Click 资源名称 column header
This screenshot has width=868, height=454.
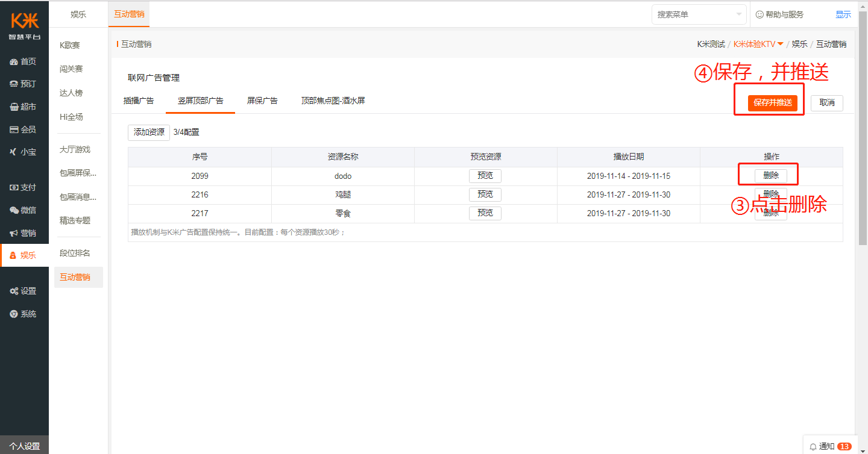tap(343, 157)
